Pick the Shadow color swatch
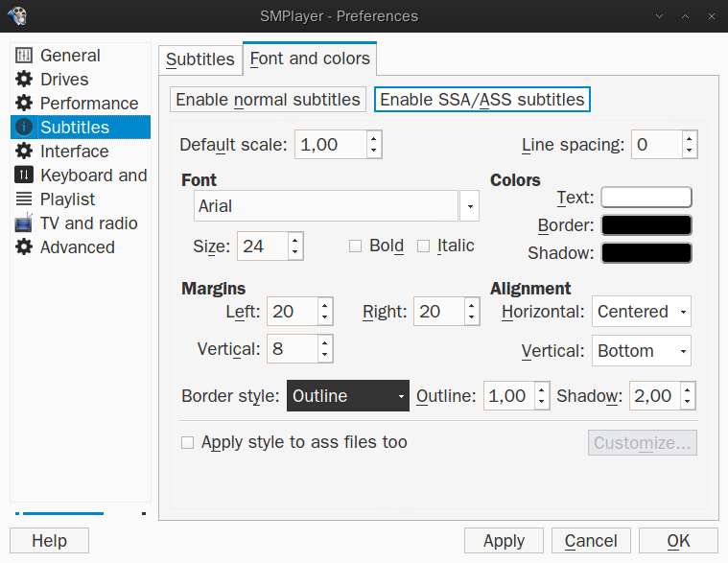Viewport: 728px width, 563px height. [x=646, y=253]
